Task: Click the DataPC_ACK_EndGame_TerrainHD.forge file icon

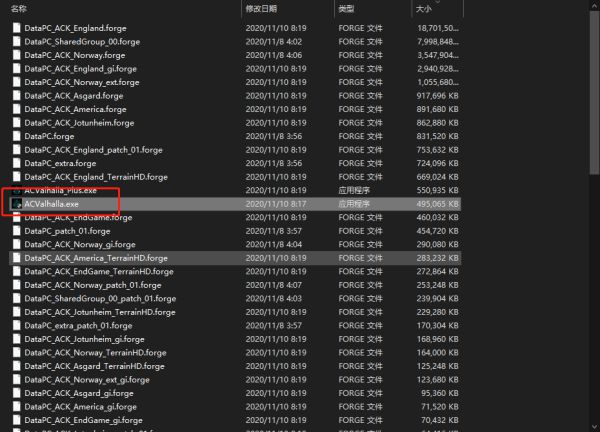Action: 16,271
